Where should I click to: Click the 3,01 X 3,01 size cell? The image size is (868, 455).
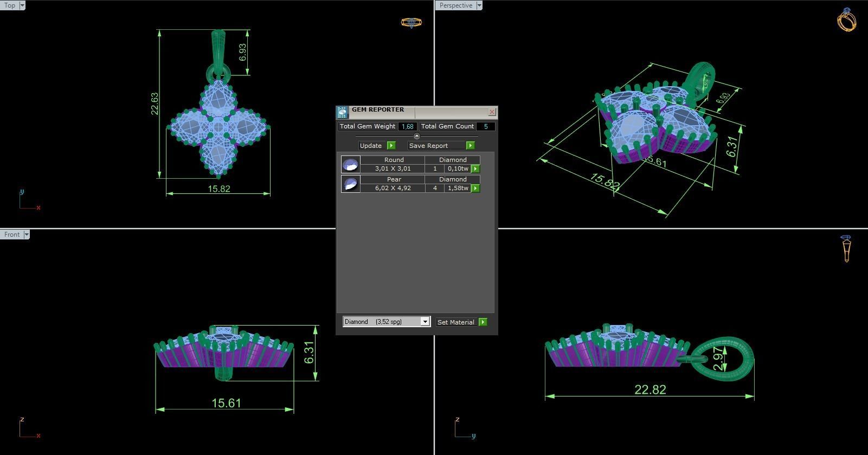tap(393, 169)
